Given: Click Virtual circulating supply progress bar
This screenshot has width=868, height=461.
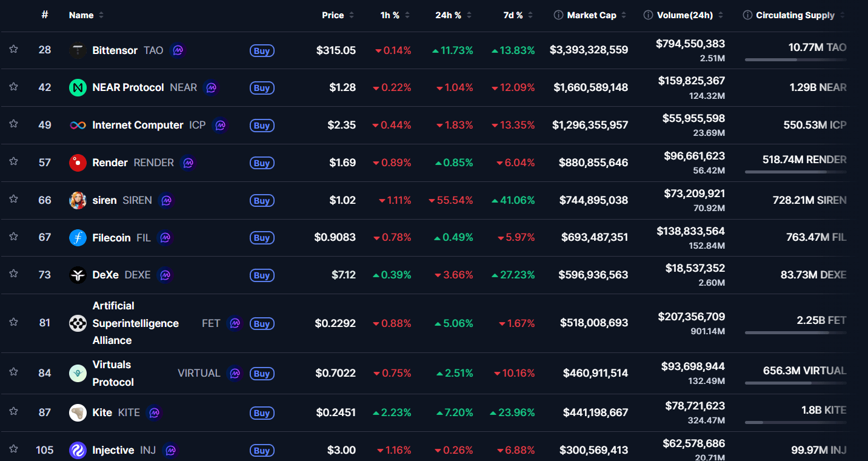Looking at the screenshot, I should [795, 383].
